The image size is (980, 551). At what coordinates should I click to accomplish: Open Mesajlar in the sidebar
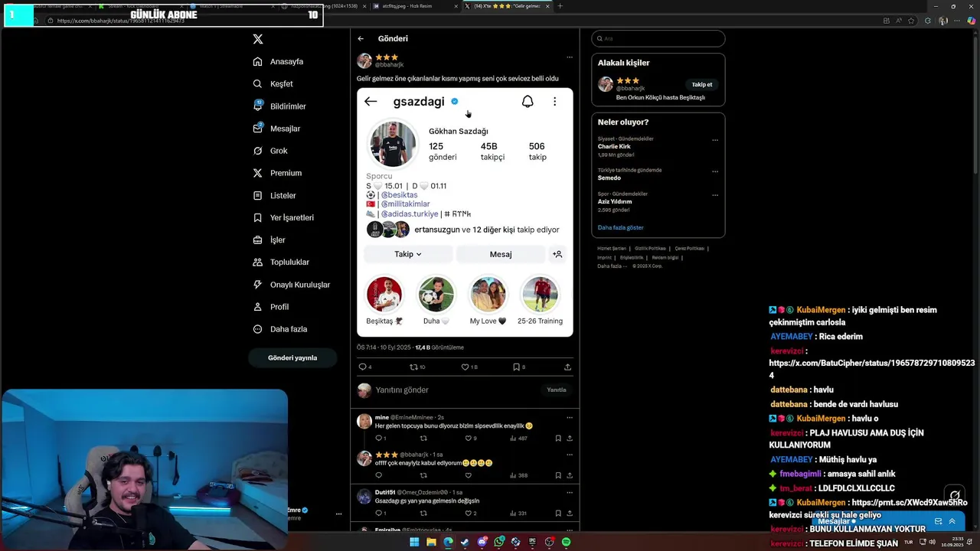tap(276, 129)
